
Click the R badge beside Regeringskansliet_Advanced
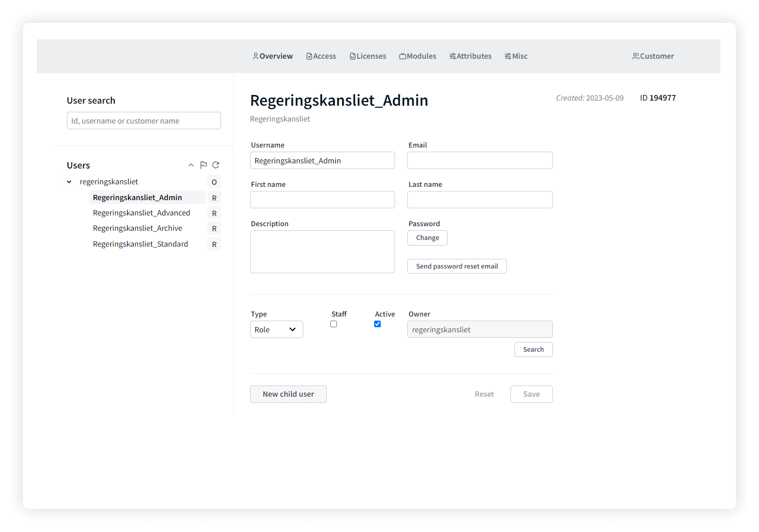(214, 213)
